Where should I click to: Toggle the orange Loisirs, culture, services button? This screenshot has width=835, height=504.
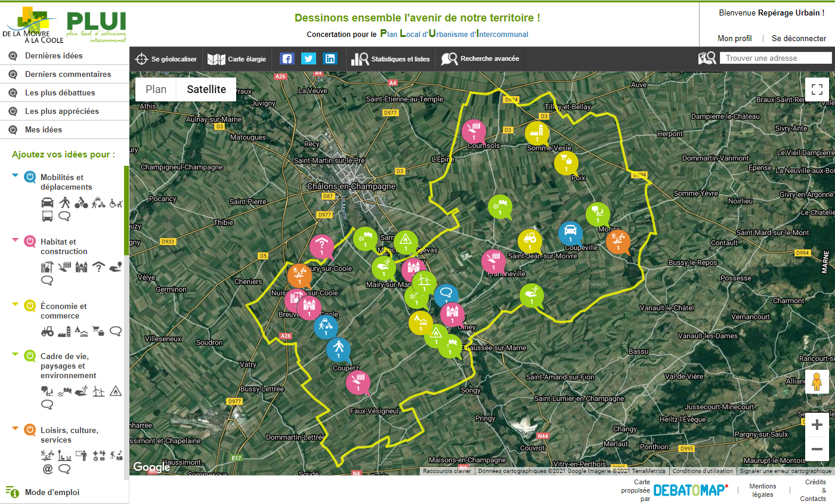[x=30, y=430]
